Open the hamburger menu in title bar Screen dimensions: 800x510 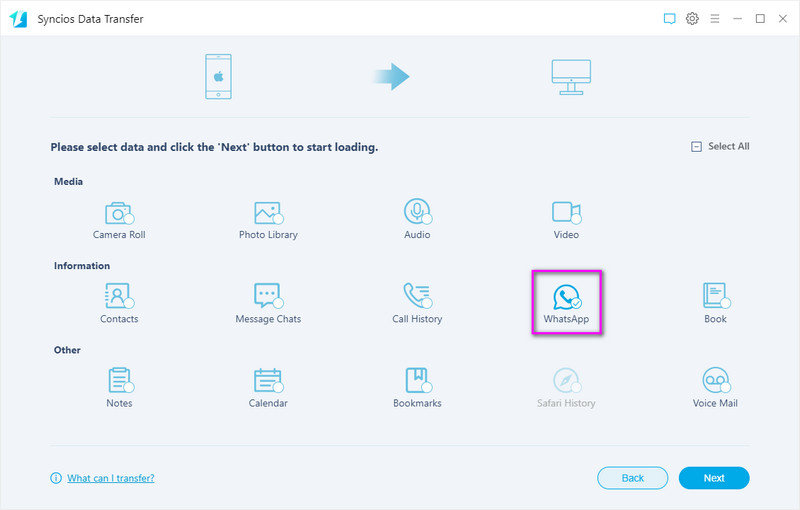tap(715, 19)
